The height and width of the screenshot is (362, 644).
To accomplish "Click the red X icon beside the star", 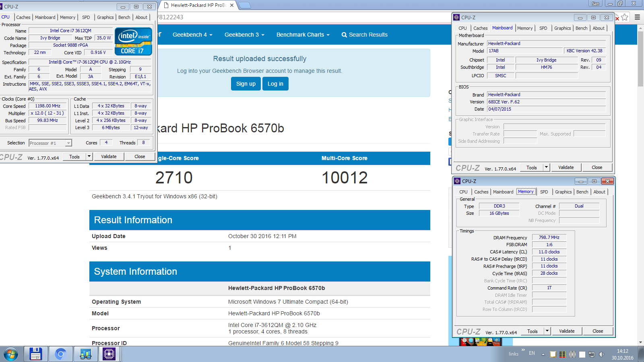I will point(617,18).
